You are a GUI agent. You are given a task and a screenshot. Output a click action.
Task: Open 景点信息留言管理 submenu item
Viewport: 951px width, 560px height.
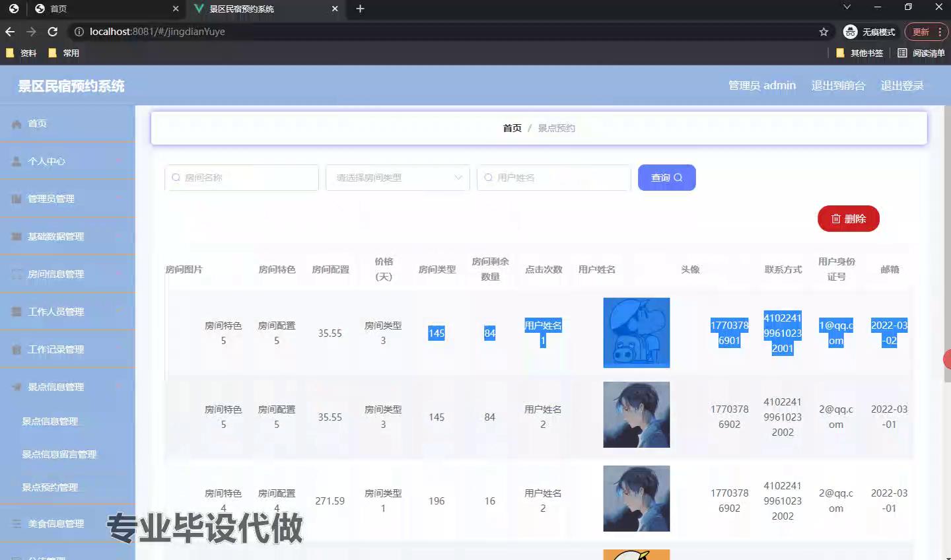[x=59, y=454]
